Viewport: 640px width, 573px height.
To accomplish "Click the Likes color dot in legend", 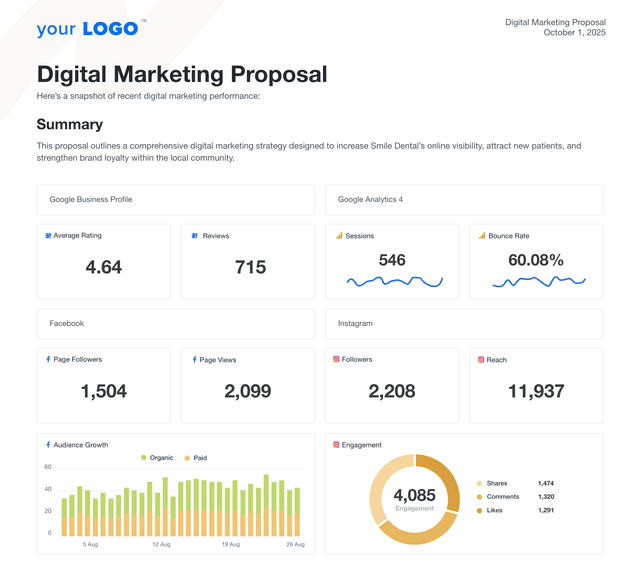I will [479, 511].
